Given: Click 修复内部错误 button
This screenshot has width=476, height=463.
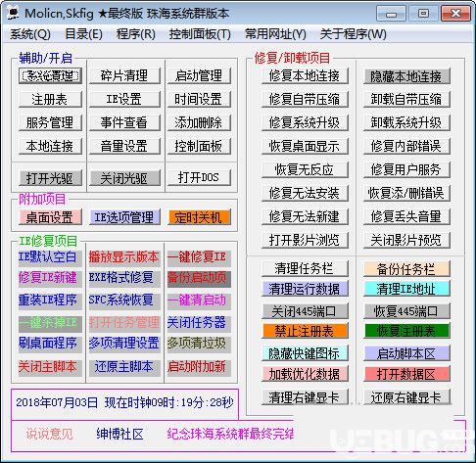Looking at the screenshot, I should pyautogui.click(x=406, y=146).
